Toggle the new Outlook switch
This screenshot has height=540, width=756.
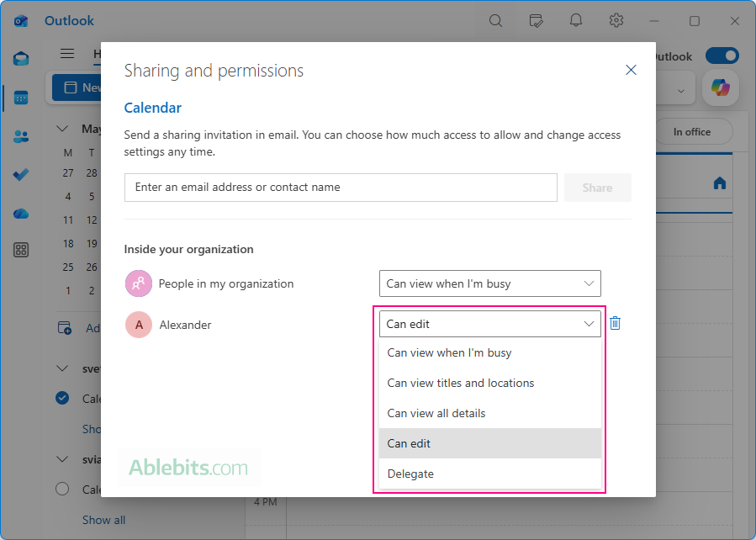[722, 56]
